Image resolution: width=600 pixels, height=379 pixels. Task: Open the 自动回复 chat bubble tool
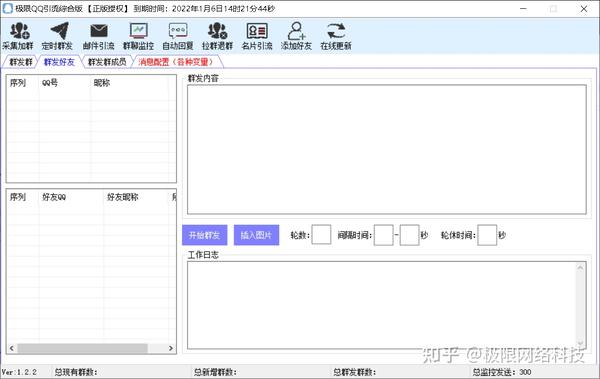click(178, 36)
